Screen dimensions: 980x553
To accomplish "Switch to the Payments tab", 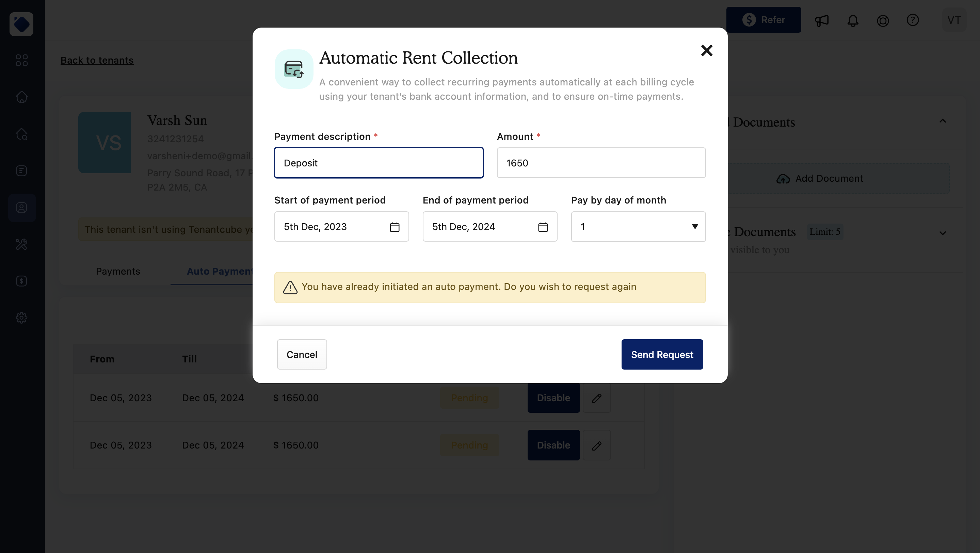I will (x=118, y=271).
